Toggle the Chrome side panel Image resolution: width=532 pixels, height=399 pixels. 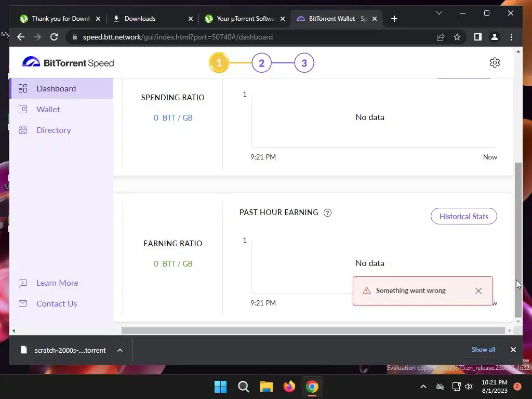coord(478,37)
